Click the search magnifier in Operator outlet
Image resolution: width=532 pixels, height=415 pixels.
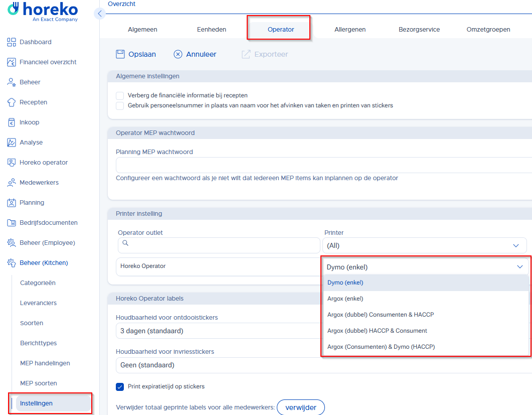pyautogui.click(x=125, y=243)
